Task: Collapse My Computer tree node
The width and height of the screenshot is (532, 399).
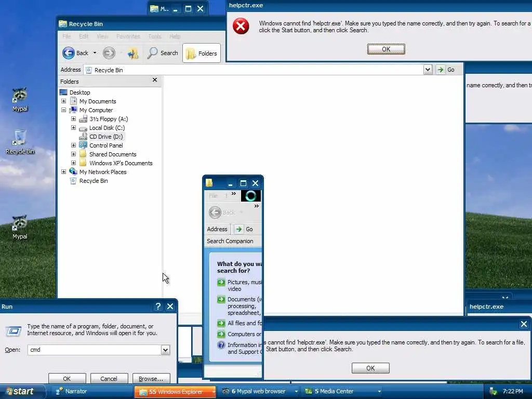Action: coord(63,110)
